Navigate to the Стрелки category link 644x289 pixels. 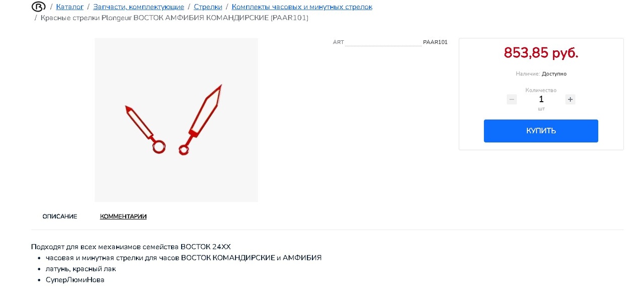pos(208,7)
